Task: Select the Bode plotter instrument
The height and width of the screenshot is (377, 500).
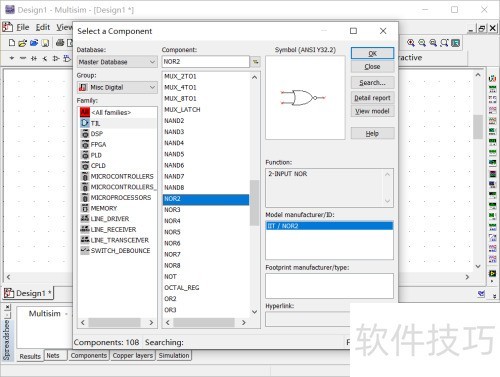Action: pyautogui.click(x=492, y=131)
